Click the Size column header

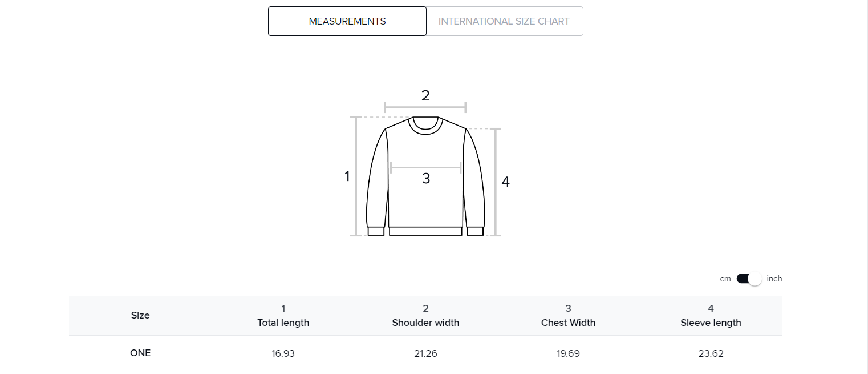[x=140, y=315]
